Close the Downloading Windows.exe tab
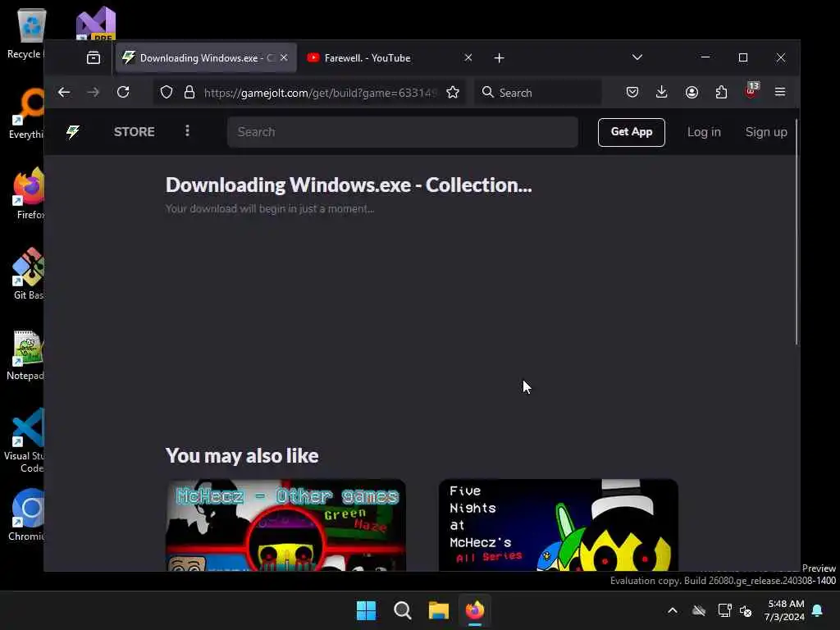 tap(284, 57)
